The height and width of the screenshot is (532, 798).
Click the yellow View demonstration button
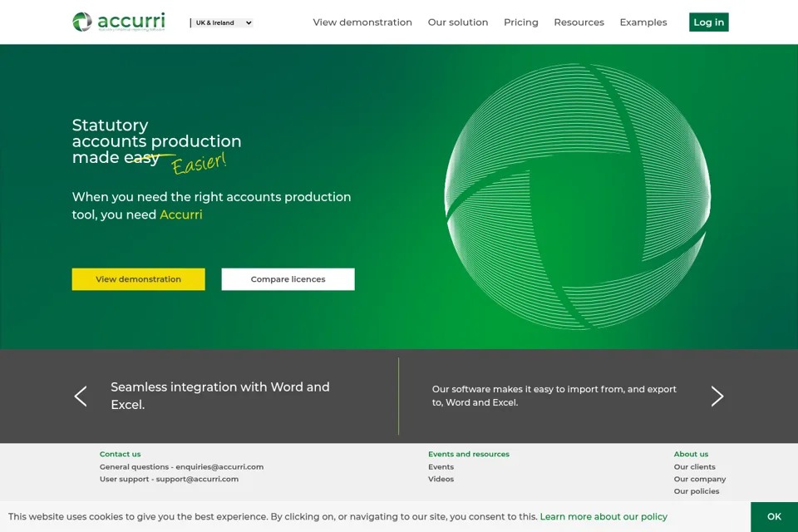139,279
